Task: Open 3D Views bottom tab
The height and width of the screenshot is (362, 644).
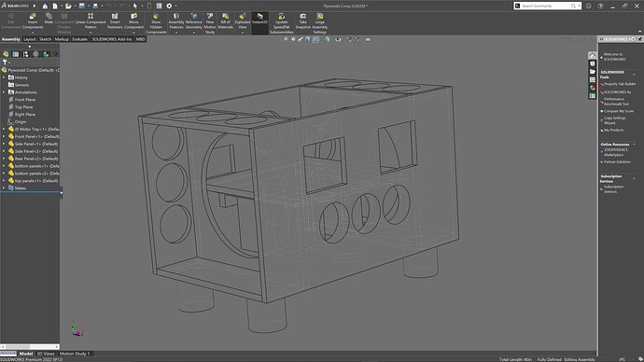Action: tap(46, 354)
